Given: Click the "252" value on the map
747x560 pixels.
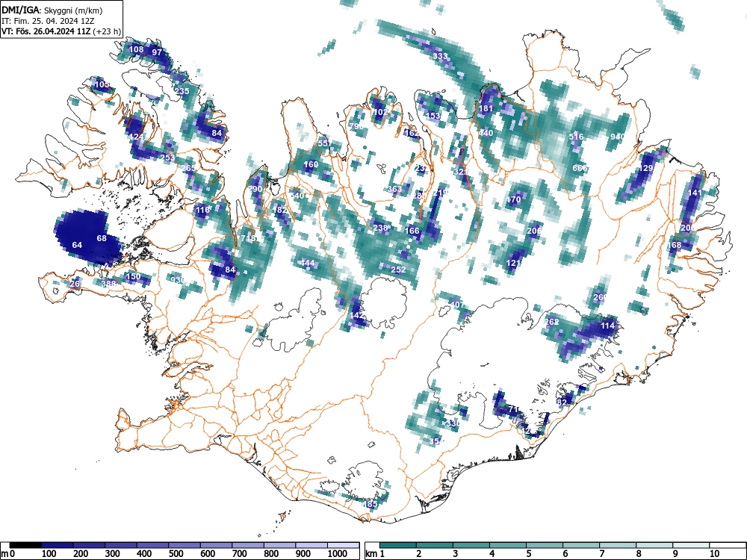Looking at the screenshot, I should coord(398,270).
